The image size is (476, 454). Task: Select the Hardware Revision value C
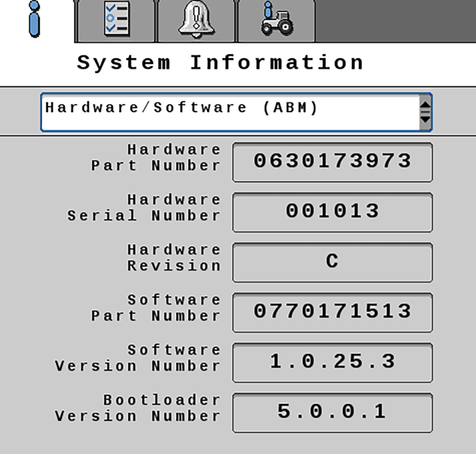click(x=332, y=262)
